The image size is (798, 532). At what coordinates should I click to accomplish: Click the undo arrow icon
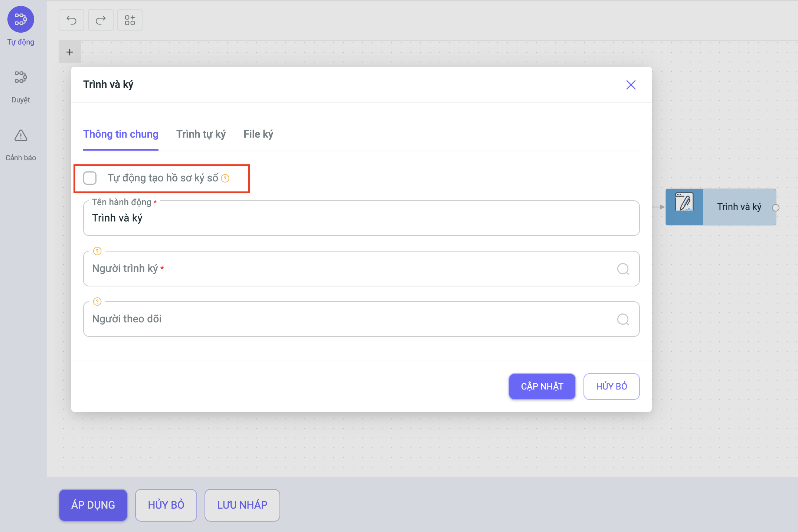[71, 20]
